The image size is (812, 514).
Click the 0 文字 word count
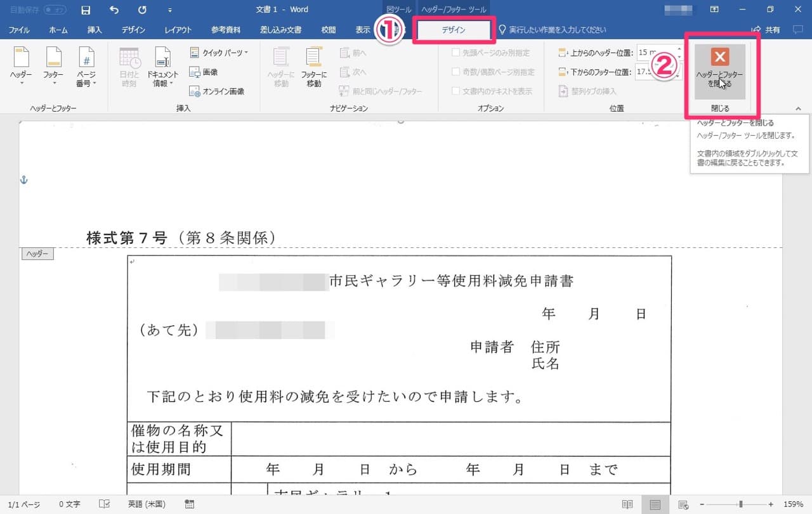(x=70, y=504)
